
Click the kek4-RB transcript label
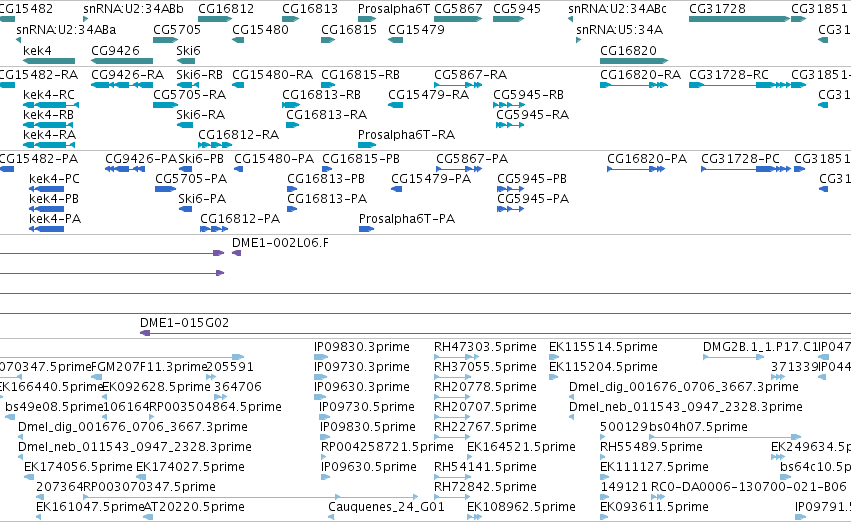(48, 115)
